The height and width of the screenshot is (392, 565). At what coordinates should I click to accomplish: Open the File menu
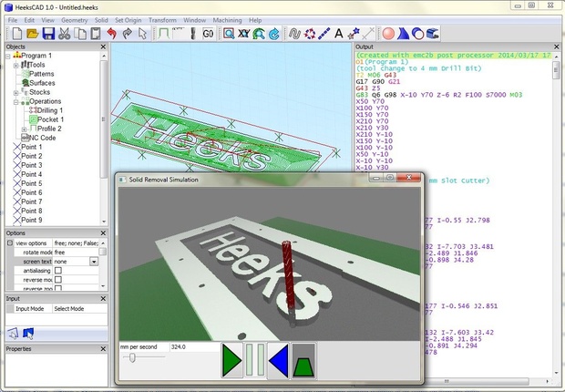tap(13, 20)
